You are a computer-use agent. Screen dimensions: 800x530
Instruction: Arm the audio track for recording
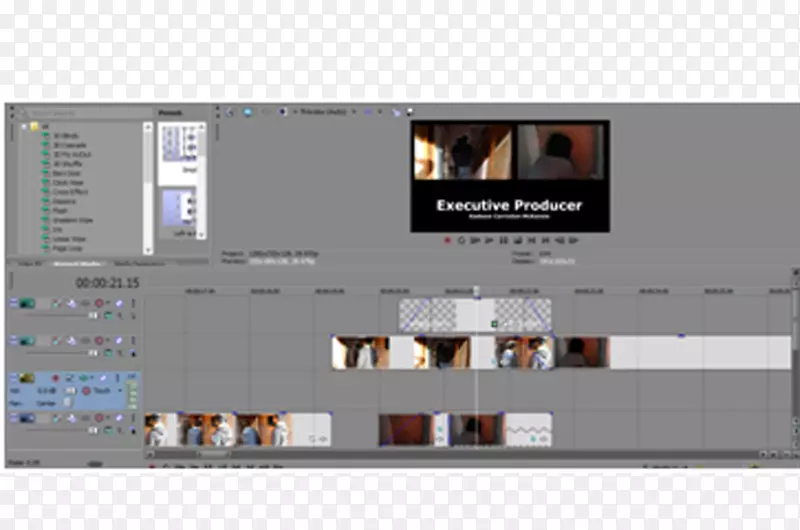tap(56, 378)
